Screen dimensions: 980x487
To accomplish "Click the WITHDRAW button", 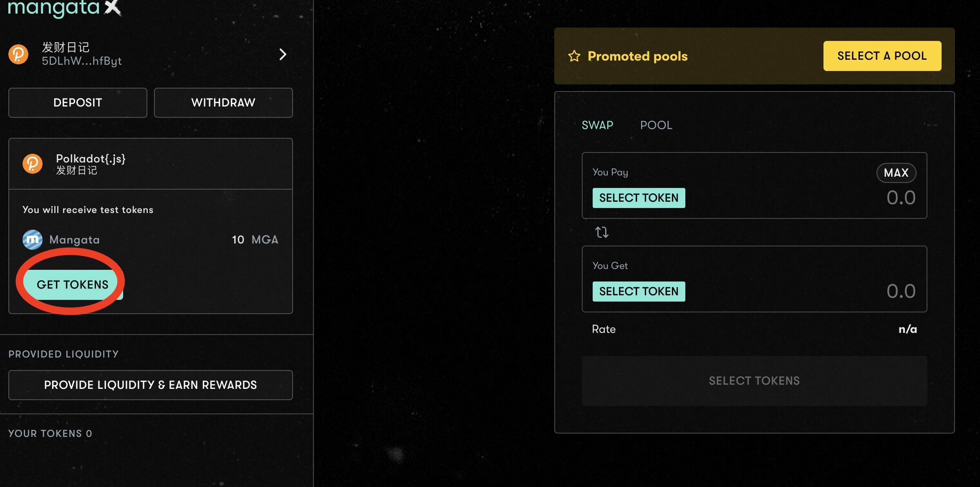I will (223, 103).
